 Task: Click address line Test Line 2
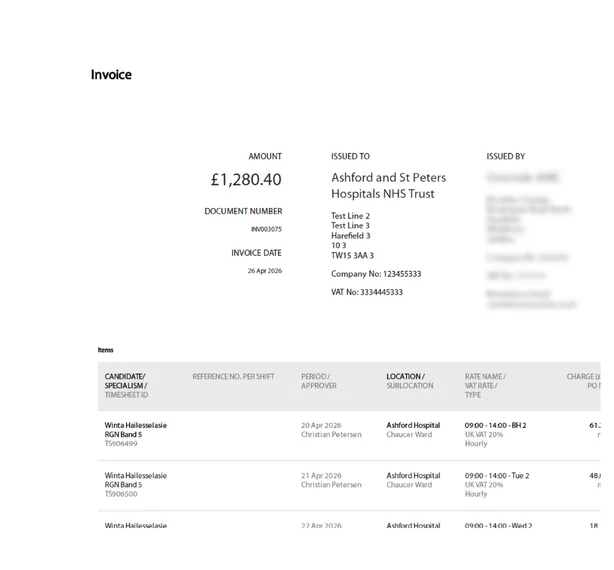pyautogui.click(x=350, y=216)
